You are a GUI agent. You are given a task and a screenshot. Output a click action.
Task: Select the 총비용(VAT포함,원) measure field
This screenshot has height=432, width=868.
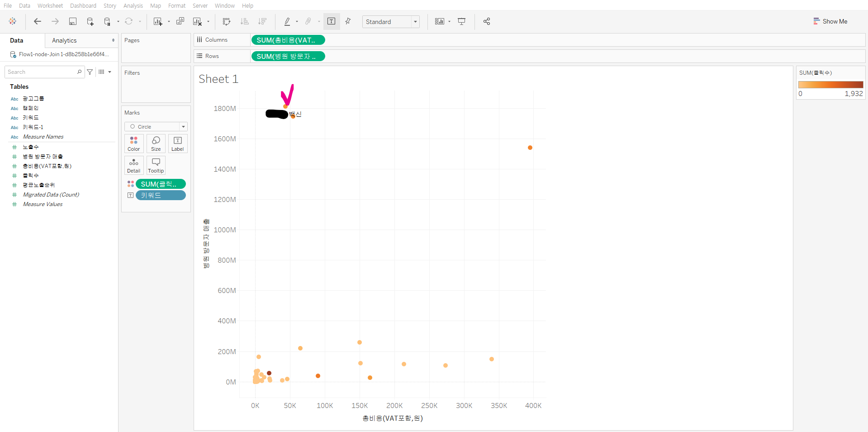pyautogui.click(x=47, y=166)
